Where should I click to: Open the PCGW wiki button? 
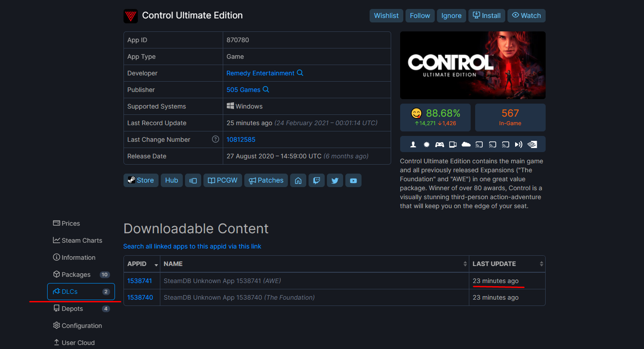pos(223,180)
